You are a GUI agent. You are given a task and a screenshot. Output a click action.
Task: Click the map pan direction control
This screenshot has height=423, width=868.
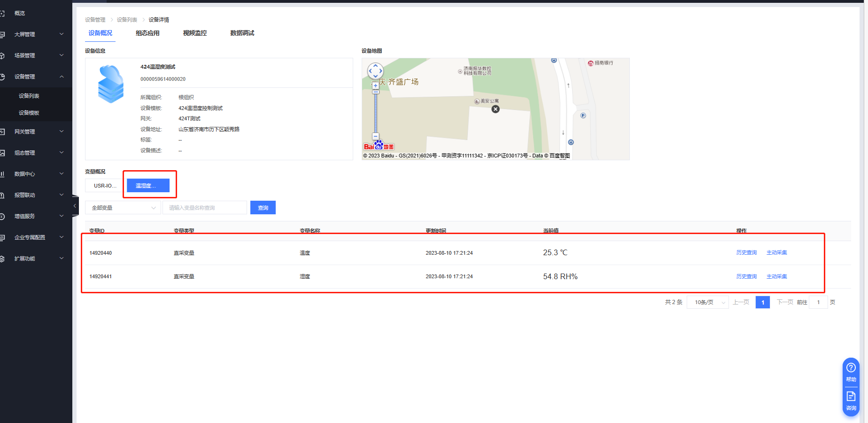375,71
